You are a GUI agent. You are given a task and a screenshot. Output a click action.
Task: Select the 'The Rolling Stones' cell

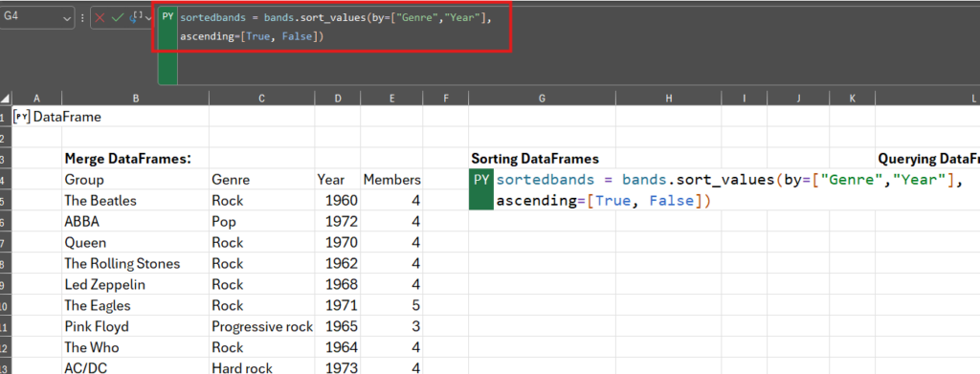pos(136,263)
